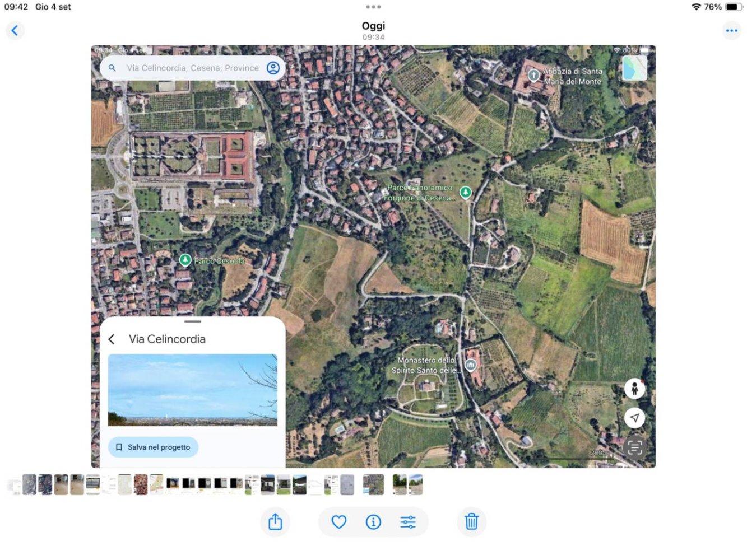Viewport: 747px width, 560px height.
Task: Select the Parco Cesuola green pin
Action: 185,260
